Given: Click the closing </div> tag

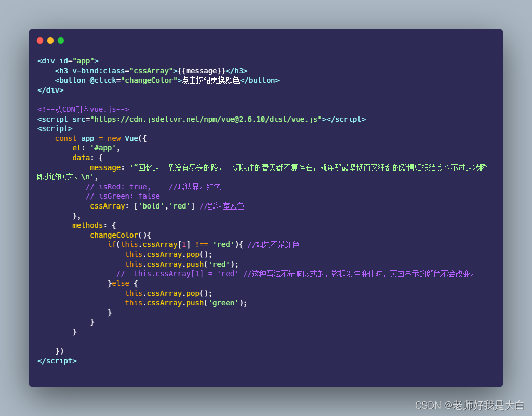Looking at the screenshot, I should tap(50, 90).
